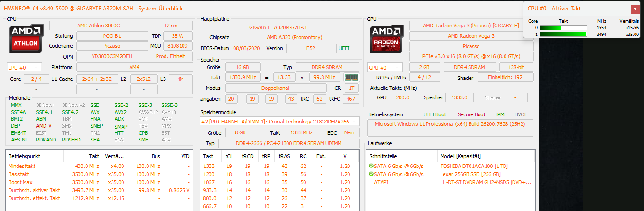
Task: Click the 2x512 L2 cache field
Action: [144, 79]
